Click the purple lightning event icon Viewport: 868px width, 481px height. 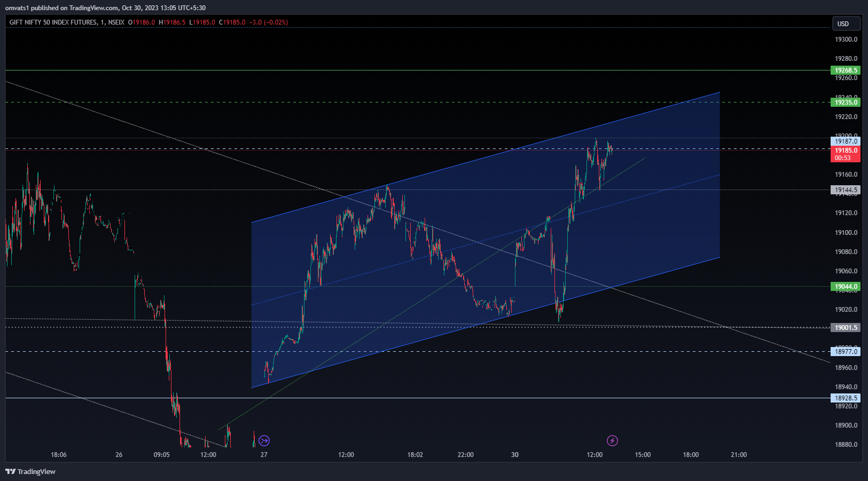coord(612,440)
